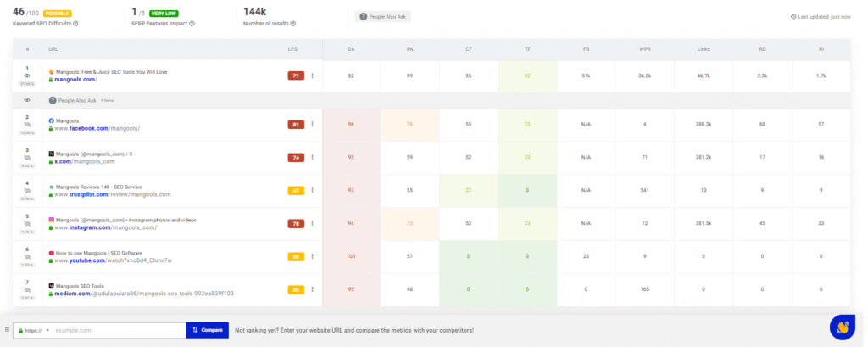868x347 pixels.
Task: Toggle crossed eye for instagram.com result
Action: click(x=27, y=224)
